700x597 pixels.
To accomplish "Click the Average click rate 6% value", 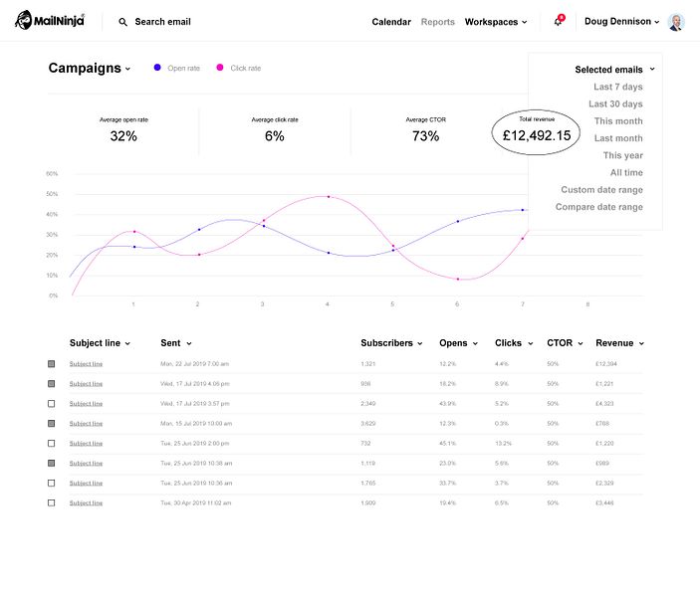I will point(275,136).
